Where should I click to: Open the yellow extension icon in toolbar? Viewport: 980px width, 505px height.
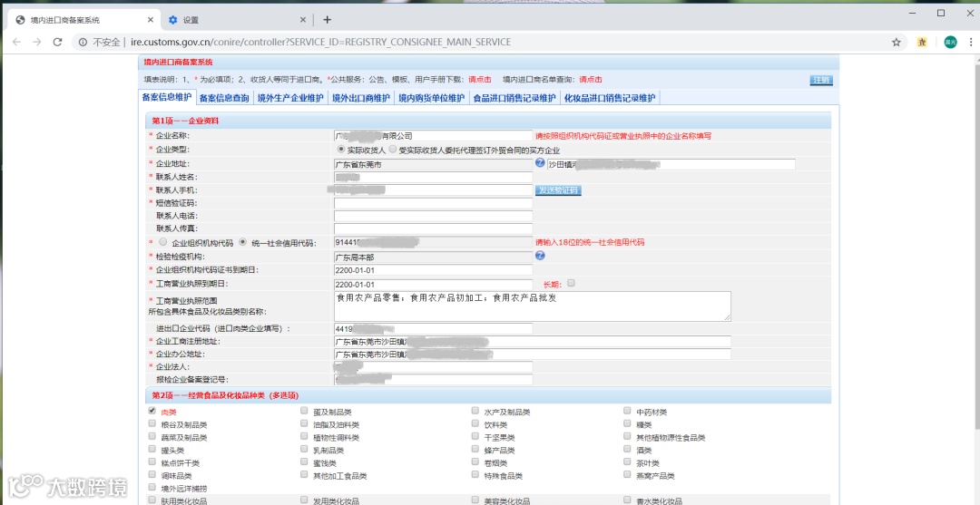(922, 42)
